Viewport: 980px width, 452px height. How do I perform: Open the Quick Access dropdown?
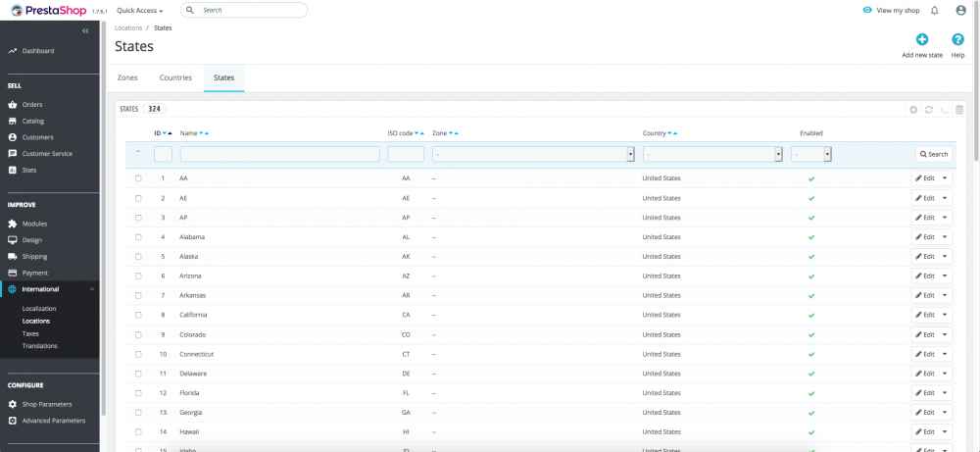click(140, 11)
